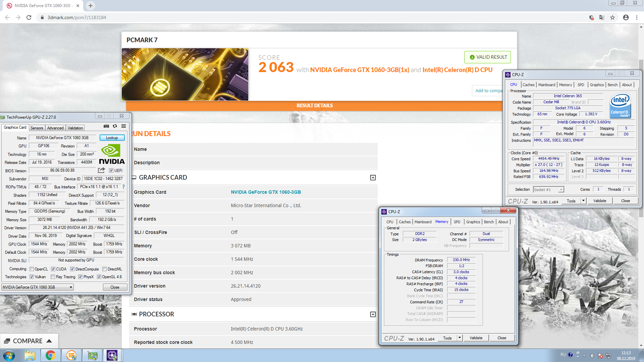The height and width of the screenshot is (362, 644).
Task: Go back in the Chrome browser
Action: click(7, 17)
